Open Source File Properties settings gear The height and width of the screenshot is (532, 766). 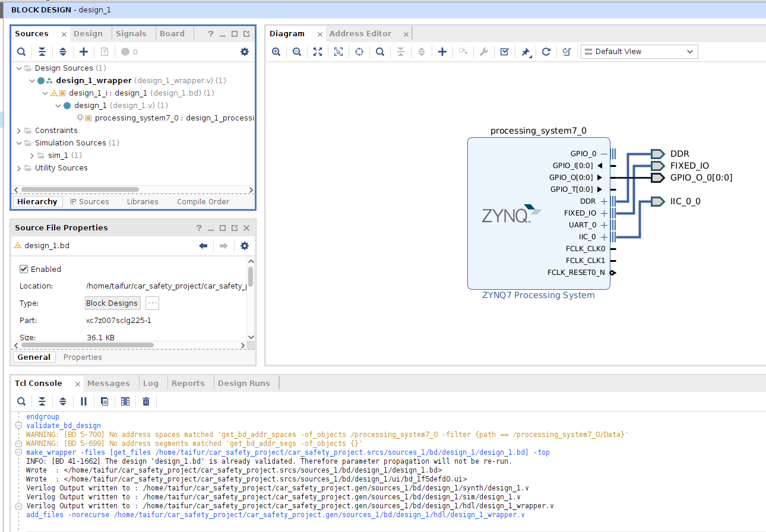245,246
